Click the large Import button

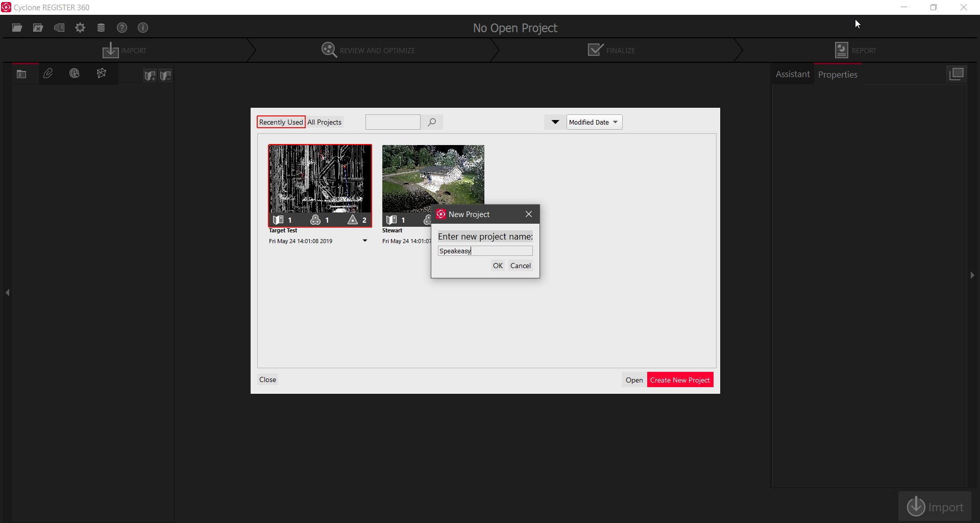pyautogui.click(x=935, y=507)
